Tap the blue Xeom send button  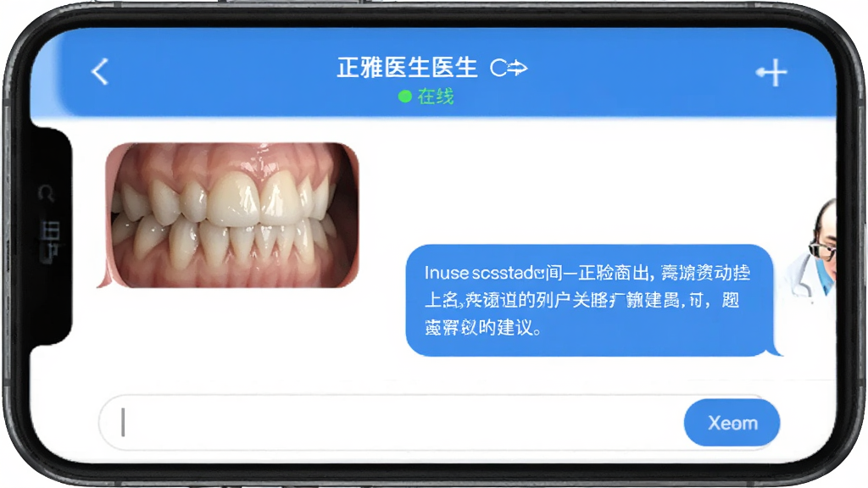pyautogui.click(x=732, y=423)
